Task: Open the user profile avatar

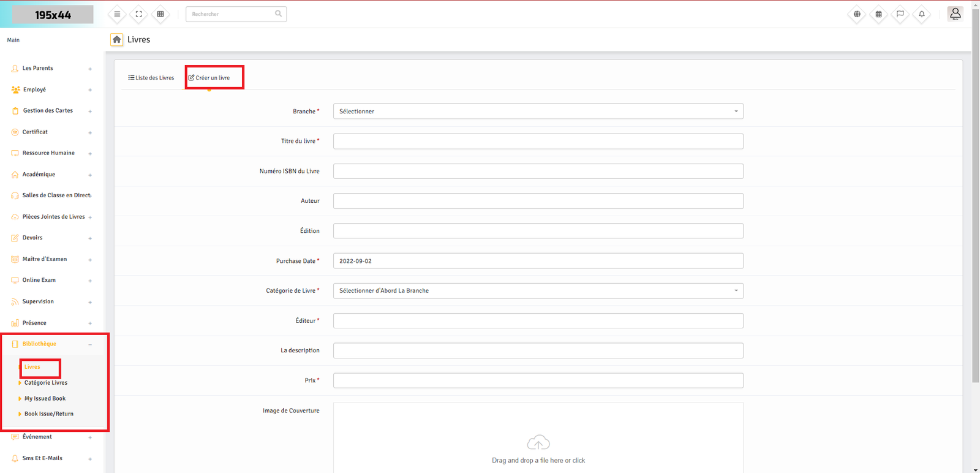Action: coord(955,13)
